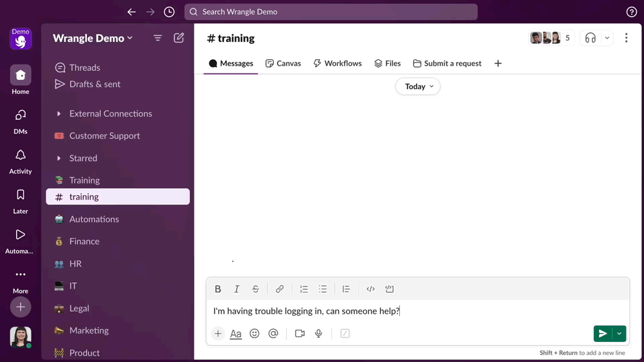Send the message now
This screenshot has height=362, width=644.
[x=602, y=334]
